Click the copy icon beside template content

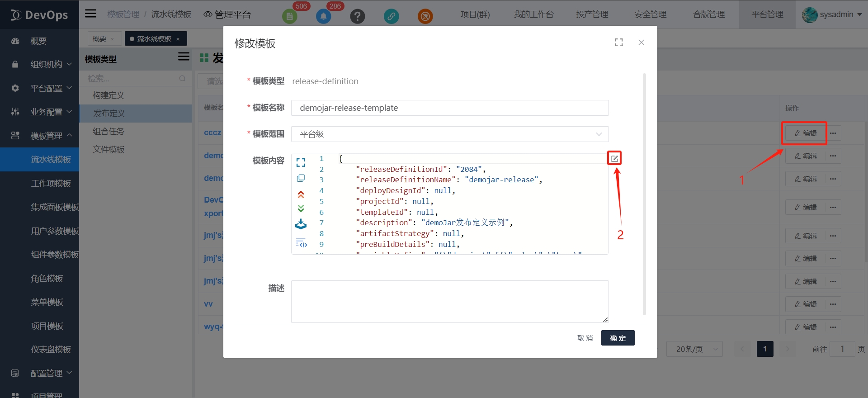tap(301, 178)
